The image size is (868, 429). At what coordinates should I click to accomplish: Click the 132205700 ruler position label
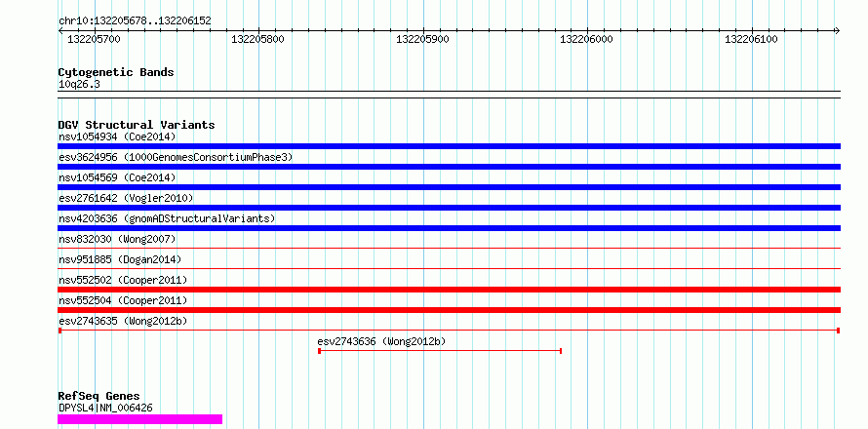pos(94,39)
